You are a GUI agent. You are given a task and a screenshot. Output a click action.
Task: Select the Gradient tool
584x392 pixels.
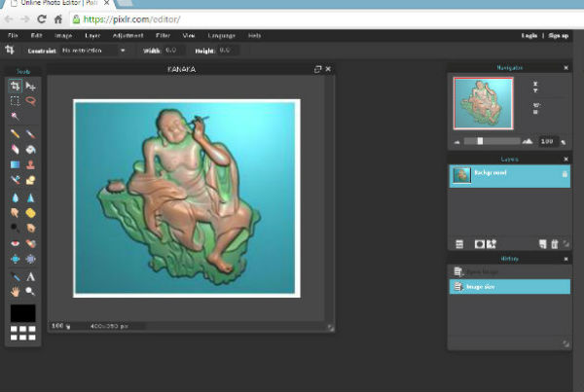click(15, 164)
